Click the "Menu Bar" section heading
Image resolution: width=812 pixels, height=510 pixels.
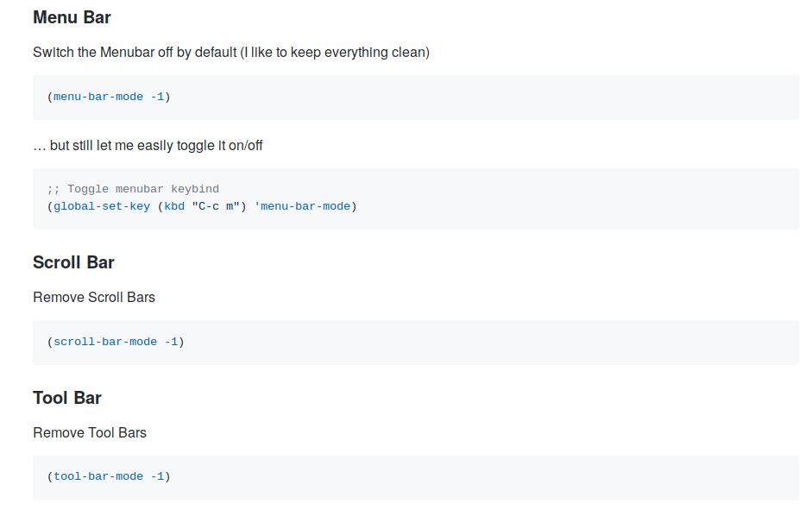[72, 17]
